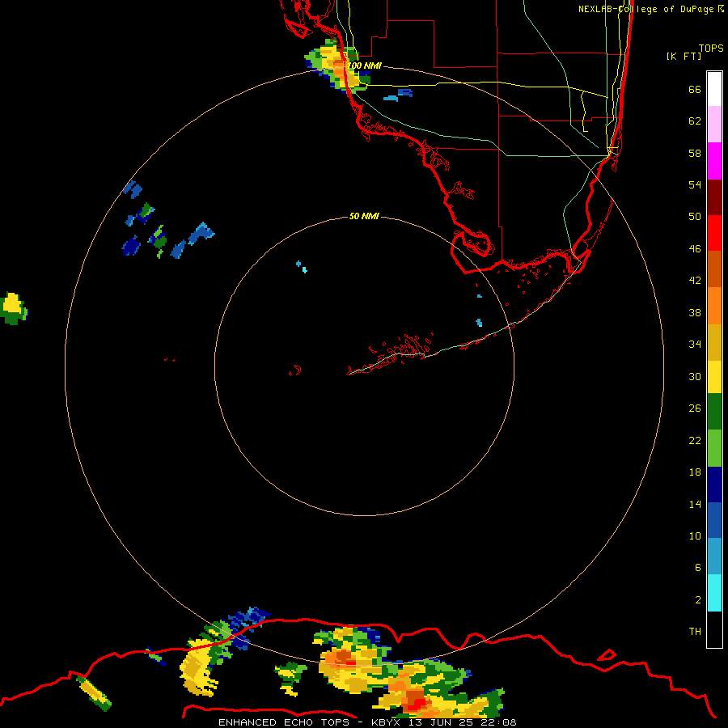Click the white swatch in the tops legend
The width and height of the screenshot is (728, 728).
coord(714,89)
